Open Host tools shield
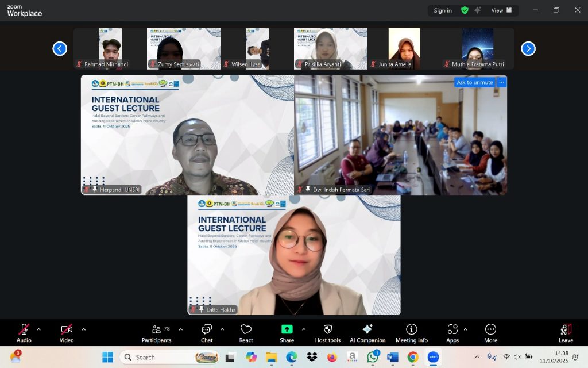The image size is (588, 368). 327,333
